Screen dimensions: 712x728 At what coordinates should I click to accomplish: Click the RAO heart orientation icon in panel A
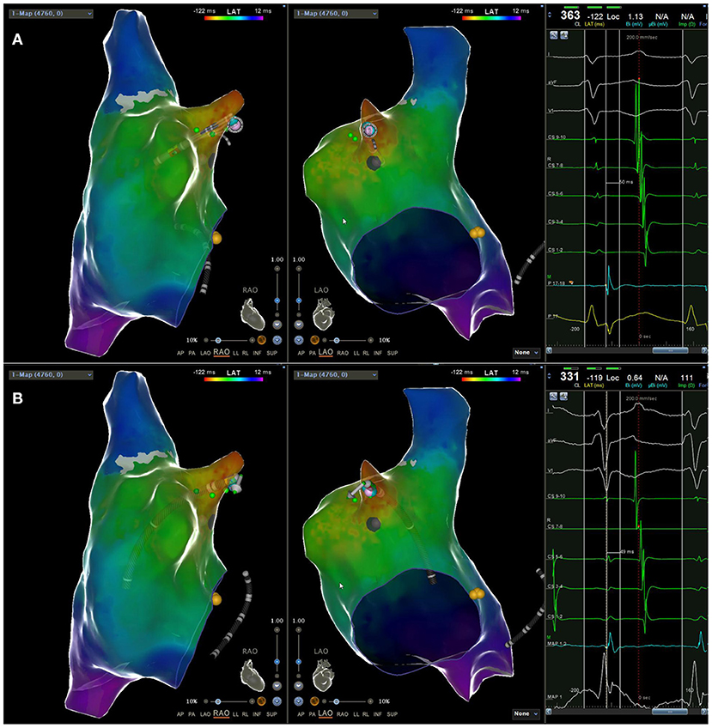pyautogui.click(x=253, y=314)
